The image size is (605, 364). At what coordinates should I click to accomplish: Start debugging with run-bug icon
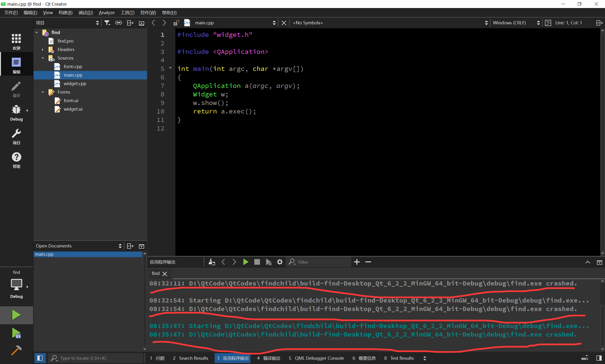(16, 333)
